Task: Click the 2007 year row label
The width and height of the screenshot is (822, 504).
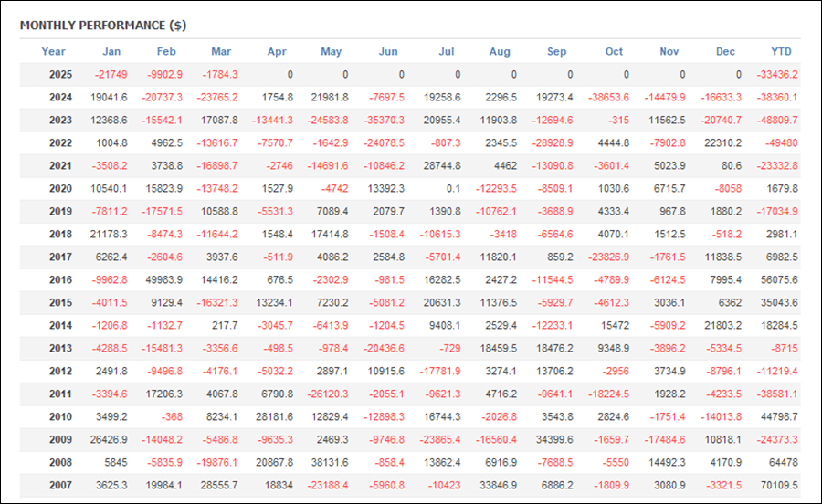Action: 61,485
